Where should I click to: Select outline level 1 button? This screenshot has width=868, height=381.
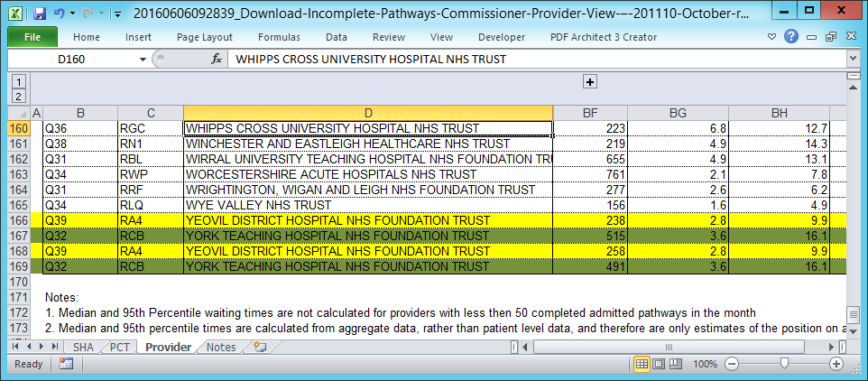(x=18, y=82)
